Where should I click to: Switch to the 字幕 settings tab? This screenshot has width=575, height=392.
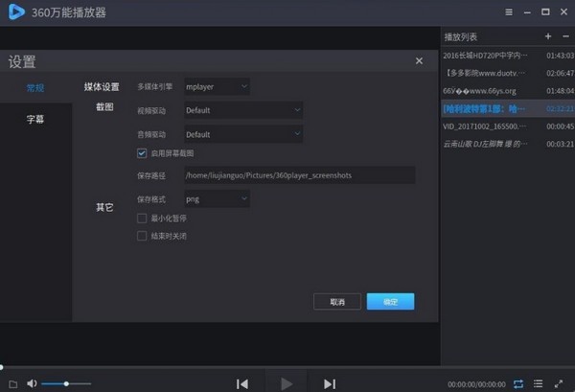(x=34, y=120)
